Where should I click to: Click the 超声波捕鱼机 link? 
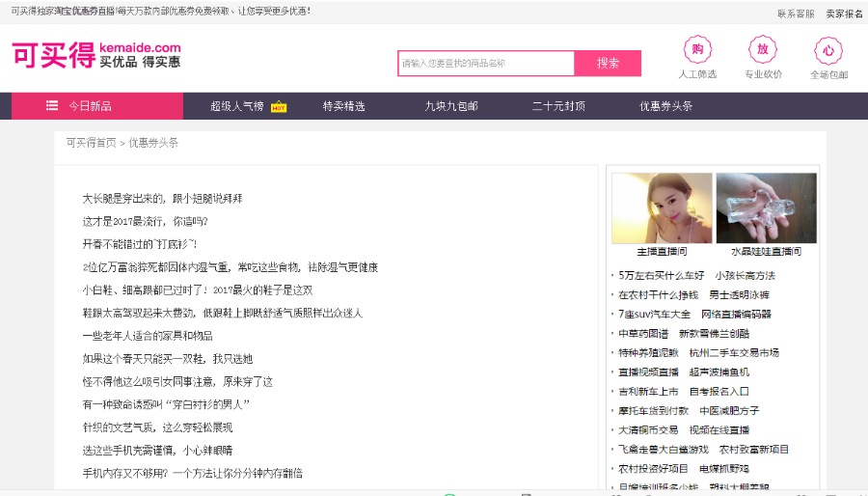[719, 372]
